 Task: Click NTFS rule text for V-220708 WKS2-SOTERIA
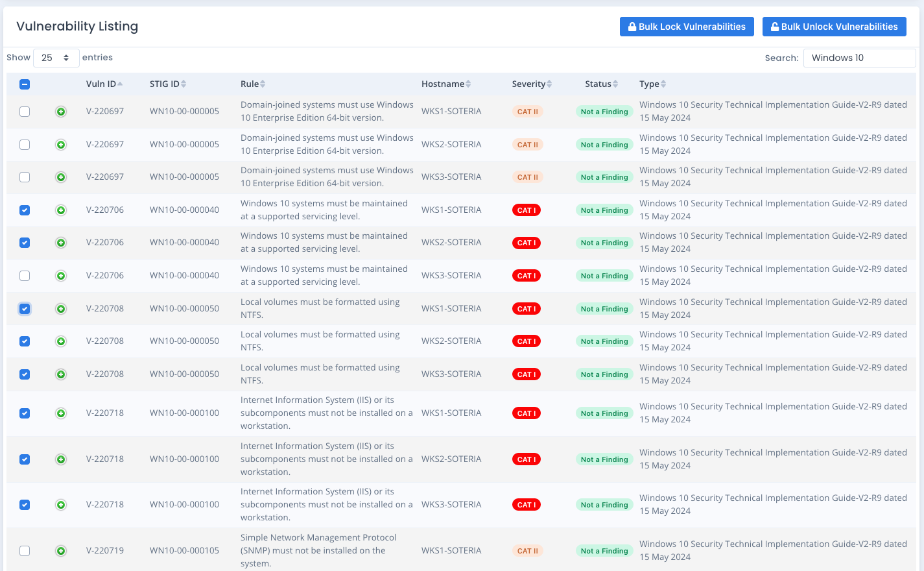320,341
